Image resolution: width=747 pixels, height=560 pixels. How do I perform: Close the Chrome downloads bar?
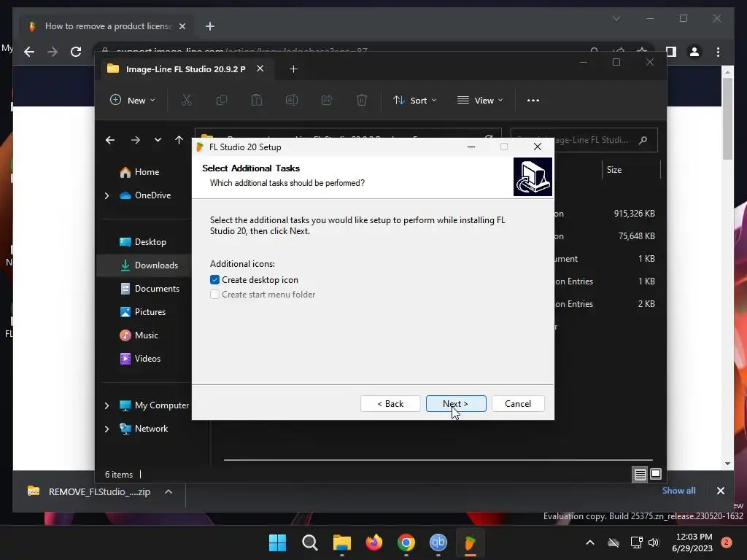coord(720,491)
